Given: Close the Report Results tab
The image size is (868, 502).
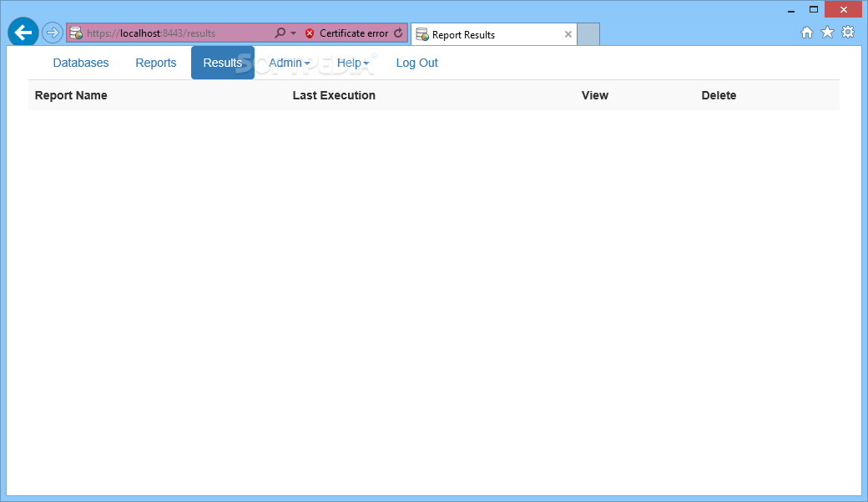Looking at the screenshot, I should 568,34.
